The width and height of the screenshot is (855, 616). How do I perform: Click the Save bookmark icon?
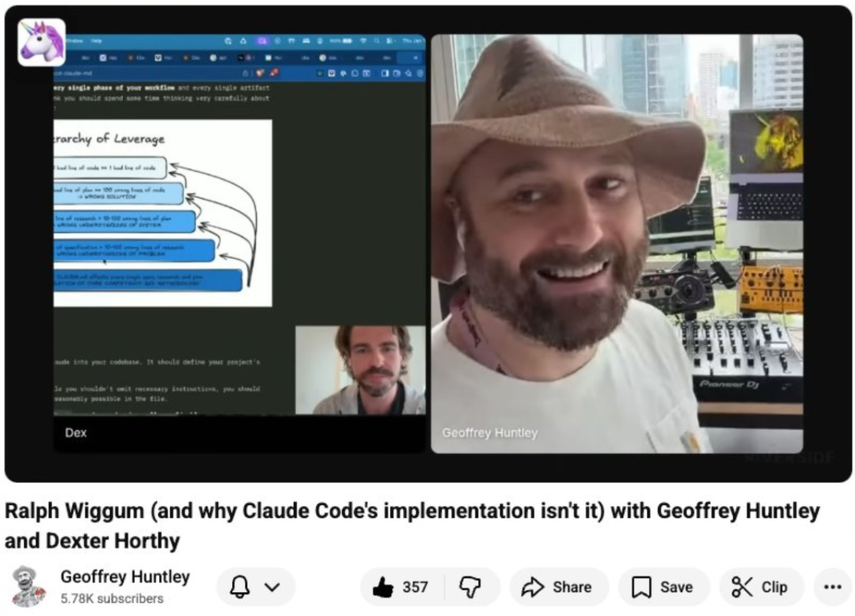tap(641, 587)
